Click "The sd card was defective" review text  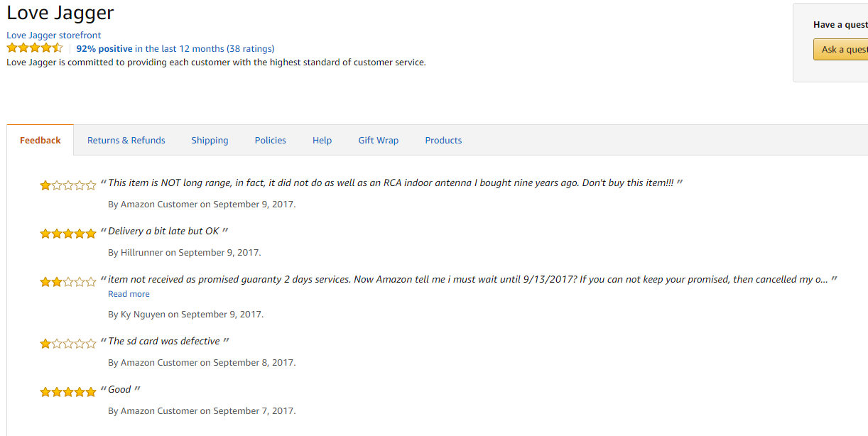[x=164, y=341]
